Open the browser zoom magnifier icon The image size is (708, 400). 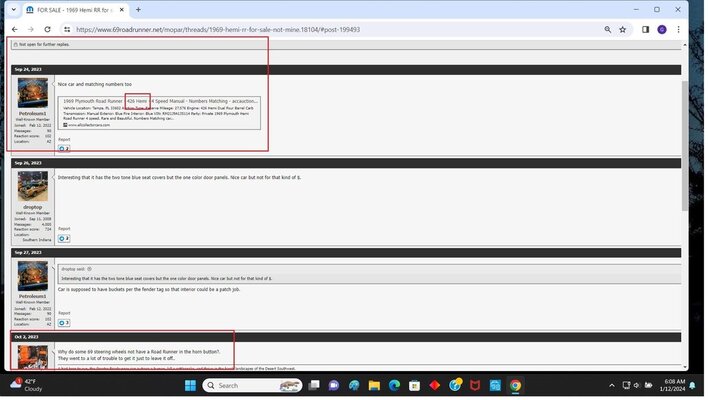click(607, 30)
